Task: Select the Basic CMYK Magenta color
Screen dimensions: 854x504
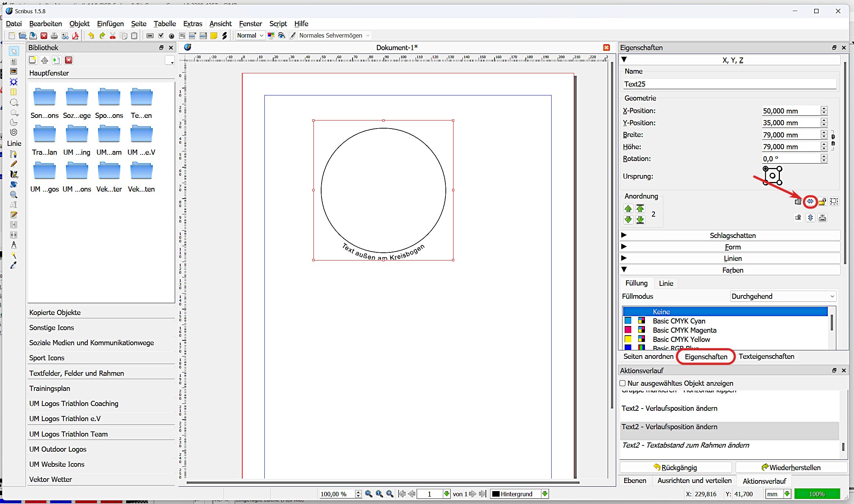Action: coord(684,330)
